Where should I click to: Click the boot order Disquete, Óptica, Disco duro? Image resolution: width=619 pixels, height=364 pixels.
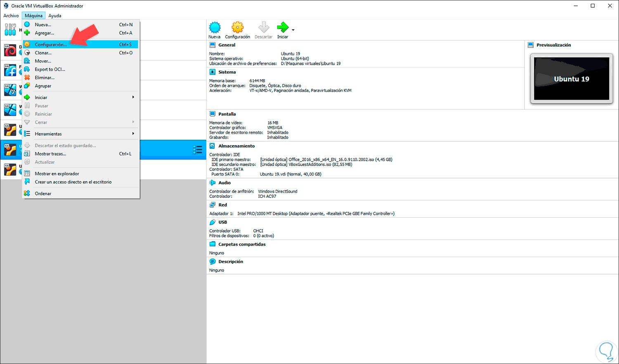(275, 86)
